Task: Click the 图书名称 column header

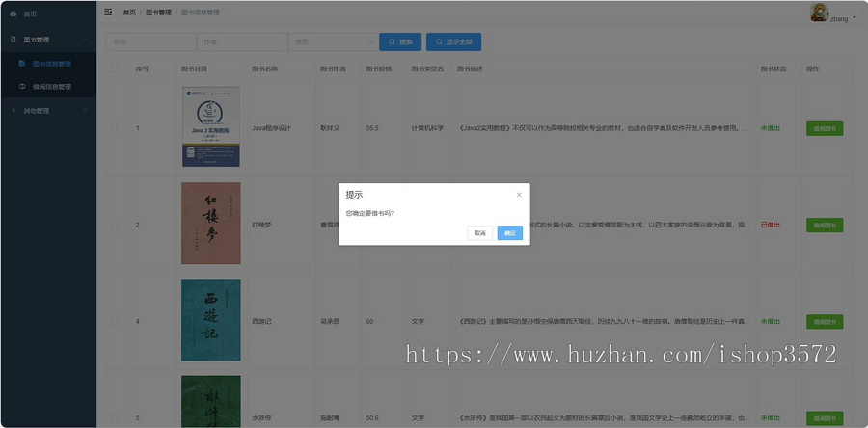Action: pos(264,69)
